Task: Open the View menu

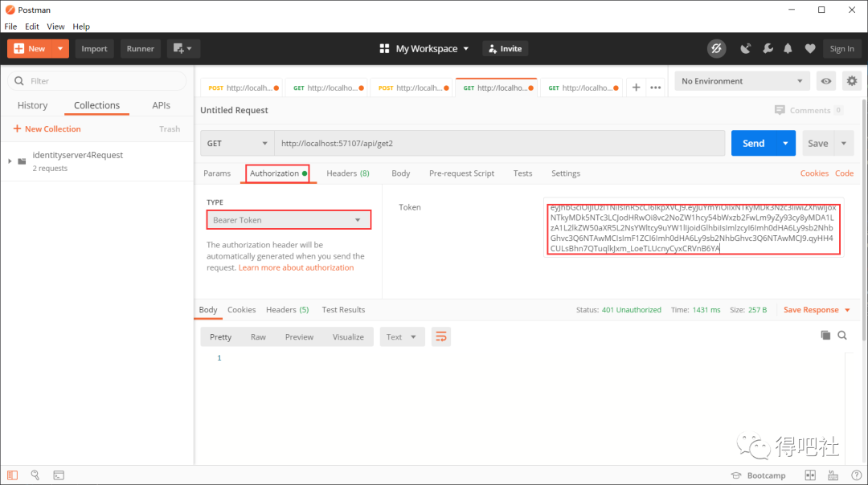Action: pyautogui.click(x=55, y=26)
